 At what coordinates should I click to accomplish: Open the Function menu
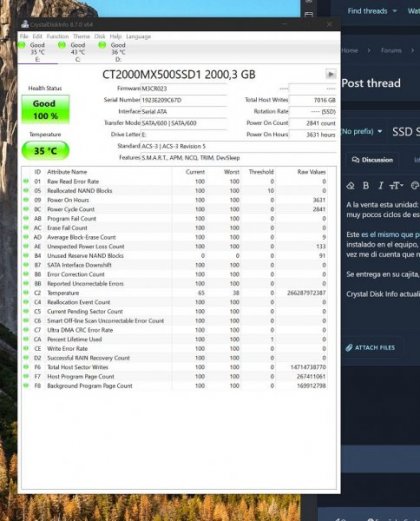(58, 36)
